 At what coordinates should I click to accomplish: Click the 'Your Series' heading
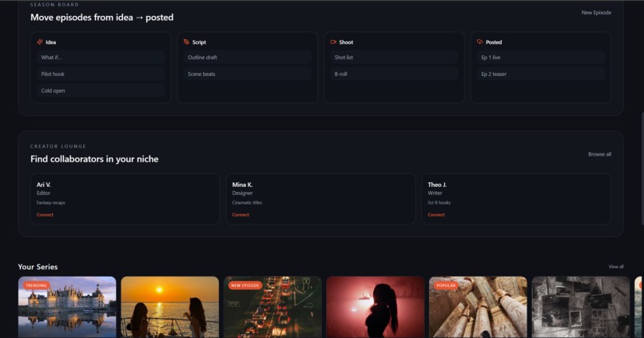click(x=38, y=267)
